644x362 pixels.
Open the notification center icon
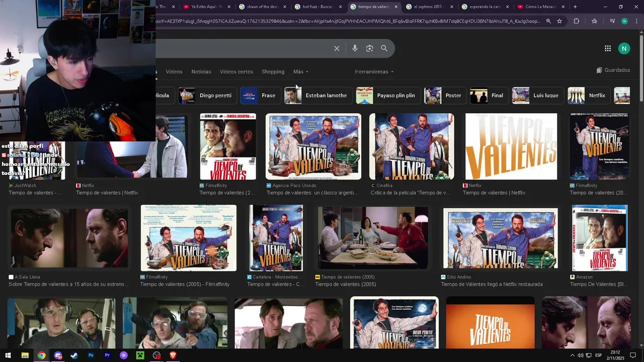[633, 355]
